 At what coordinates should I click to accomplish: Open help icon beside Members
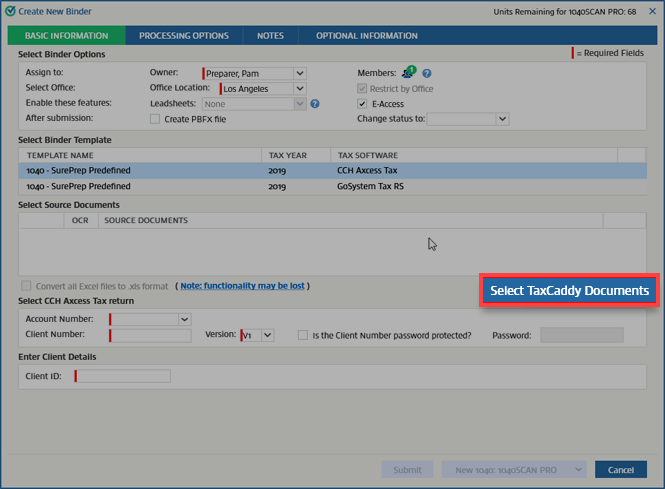click(427, 74)
